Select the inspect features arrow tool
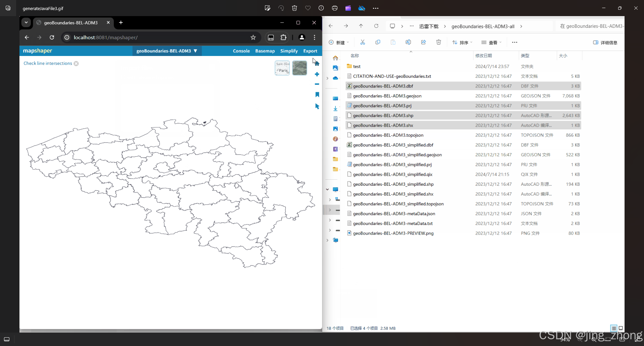This screenshot has height=346, width=644. (317, 106)
